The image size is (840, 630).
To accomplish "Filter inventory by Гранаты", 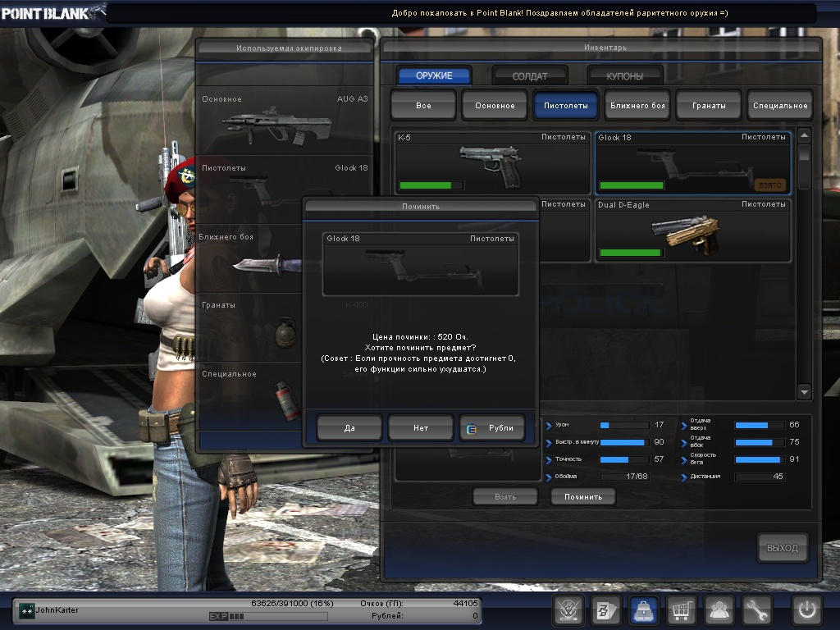I will click(x=709, y=106).
